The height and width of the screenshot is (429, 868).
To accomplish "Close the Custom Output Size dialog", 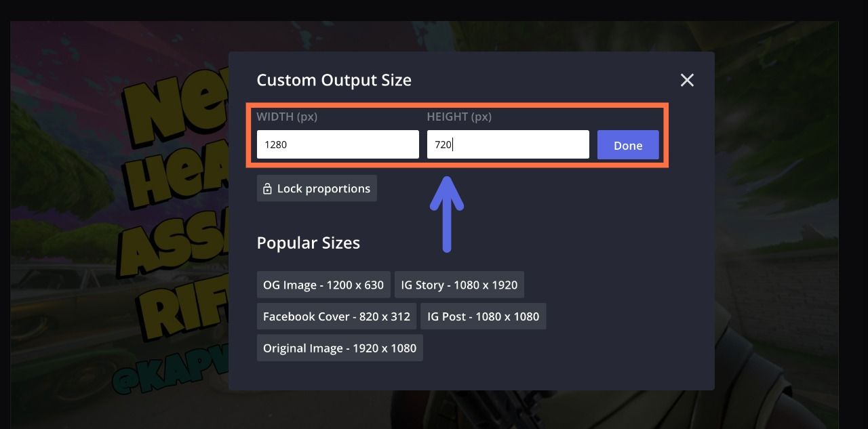I will [x=687, y=80].
